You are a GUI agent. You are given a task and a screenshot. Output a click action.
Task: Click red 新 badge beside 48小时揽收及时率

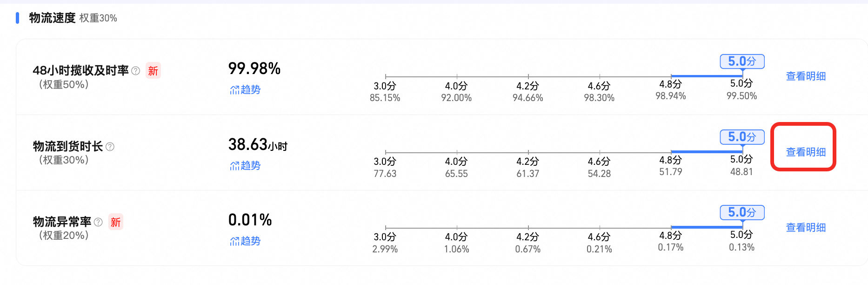pos(153,71)
